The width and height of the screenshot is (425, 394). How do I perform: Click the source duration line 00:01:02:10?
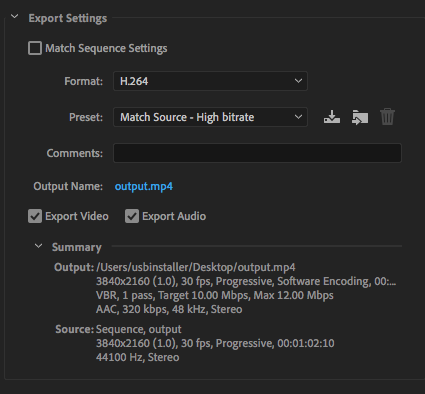click(x=215, y=343)
